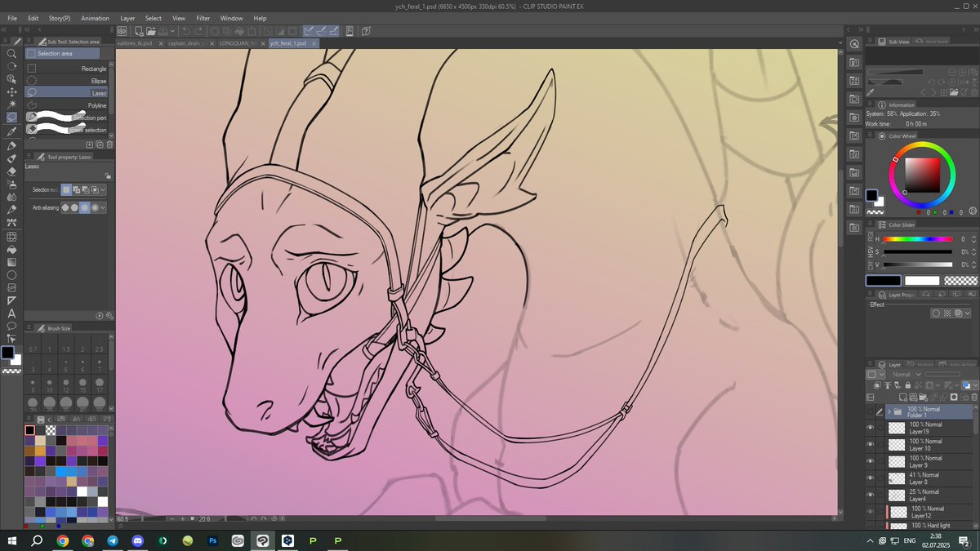Expand Folder 1 in the layer list

pos(890,411)
